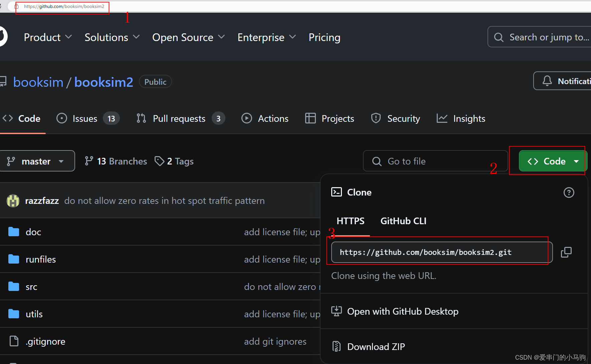Screen dimensions: 591x364
Task: Select the GitHub CLI clone tab
Action: click(x=403, y=221)
